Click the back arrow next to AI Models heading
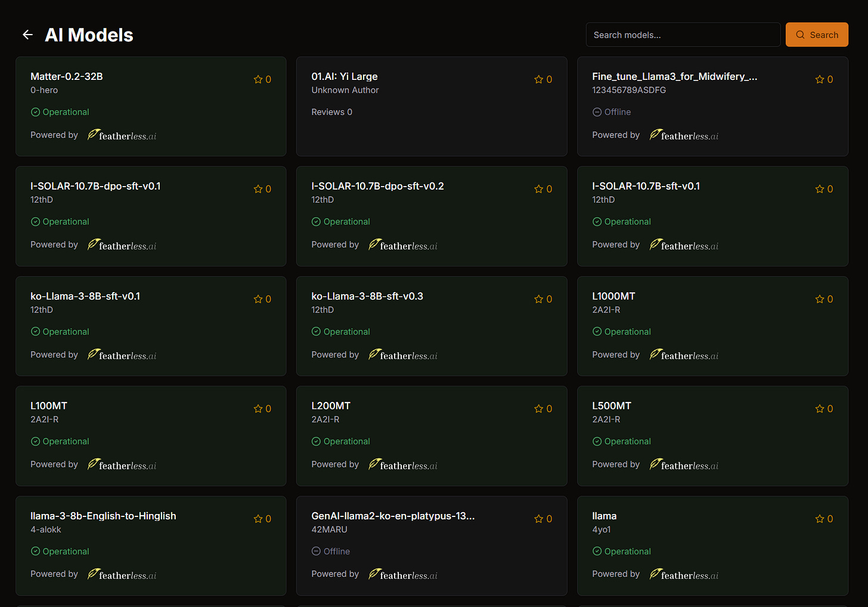The width and height of the screenshot is (868, 607). point(27,35)
